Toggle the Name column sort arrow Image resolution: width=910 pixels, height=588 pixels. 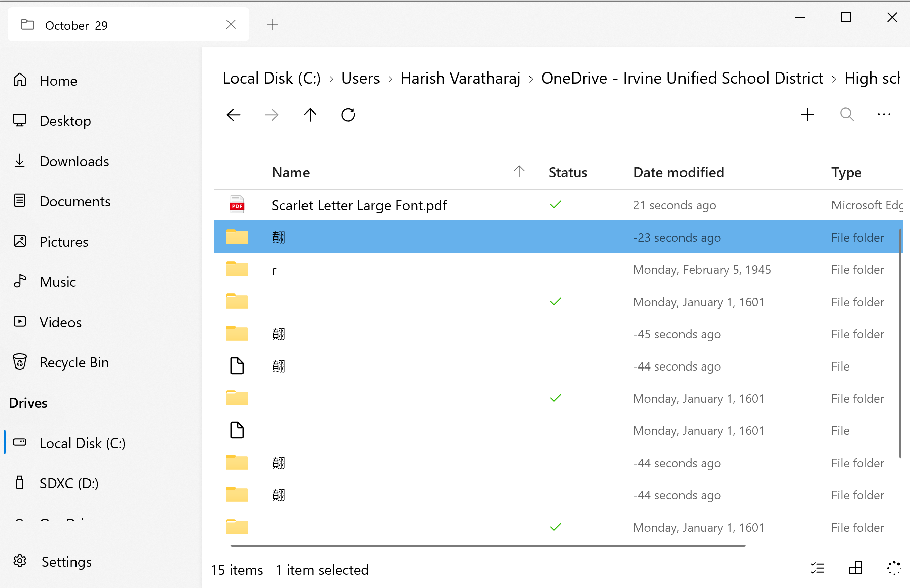pyautogui.click(x=519, y=172)
